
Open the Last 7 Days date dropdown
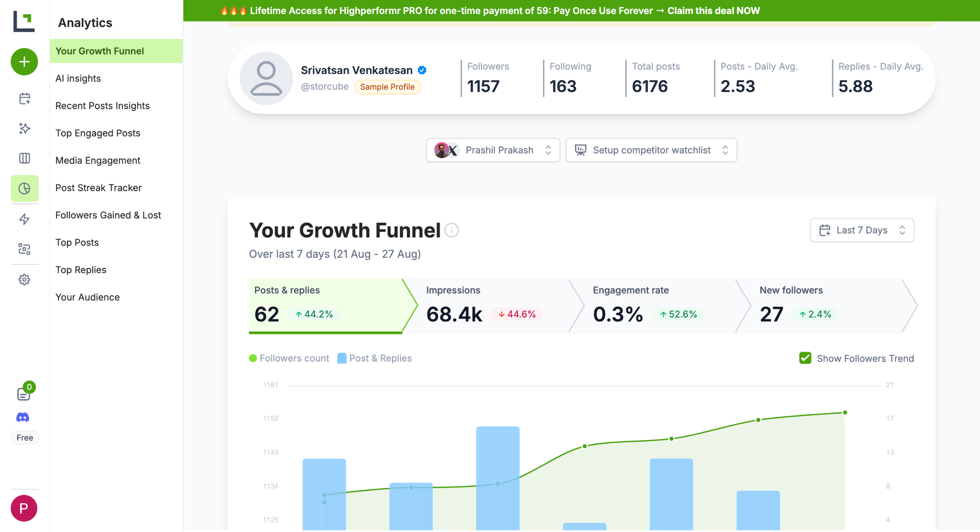(862, 230)
